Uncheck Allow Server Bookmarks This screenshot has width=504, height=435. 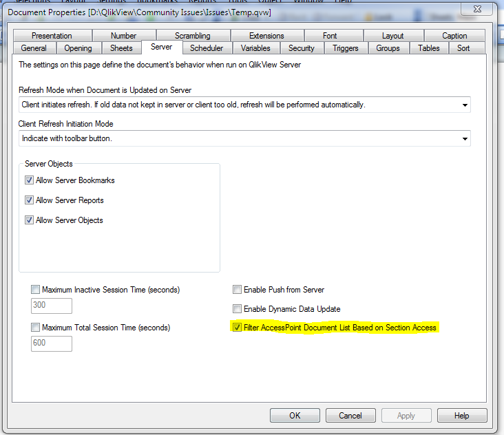(29, 180)
